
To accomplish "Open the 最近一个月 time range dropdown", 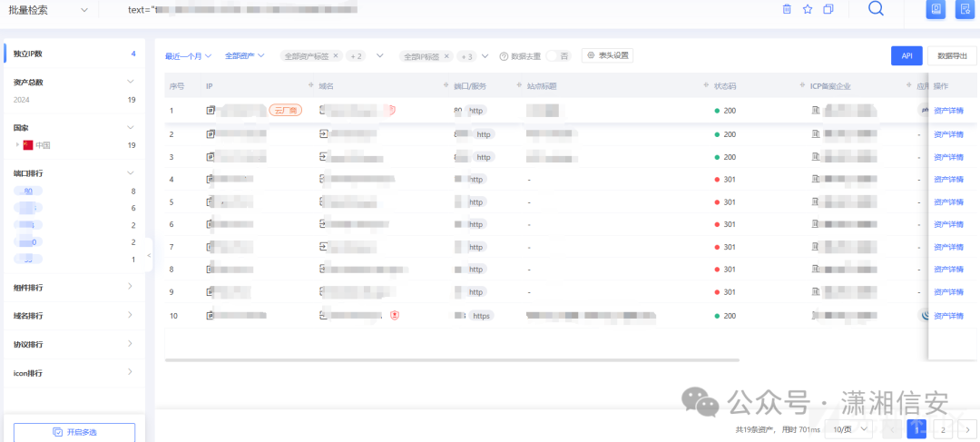I will point(188,55).
